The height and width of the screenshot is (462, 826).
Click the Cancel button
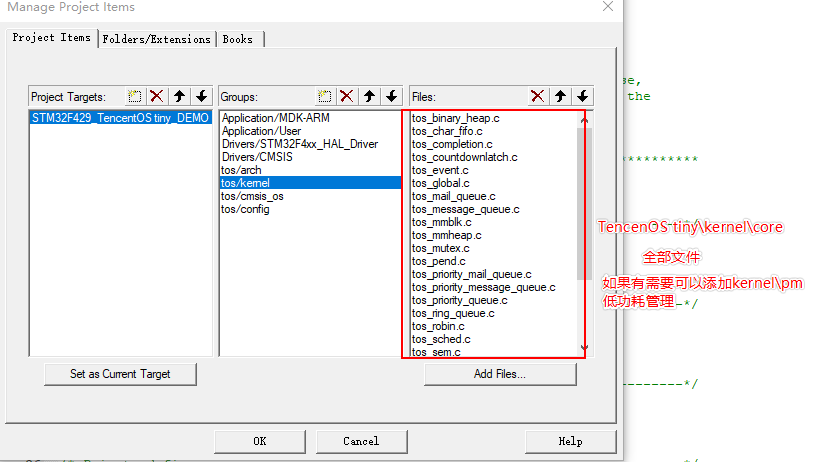coord(361,441)
